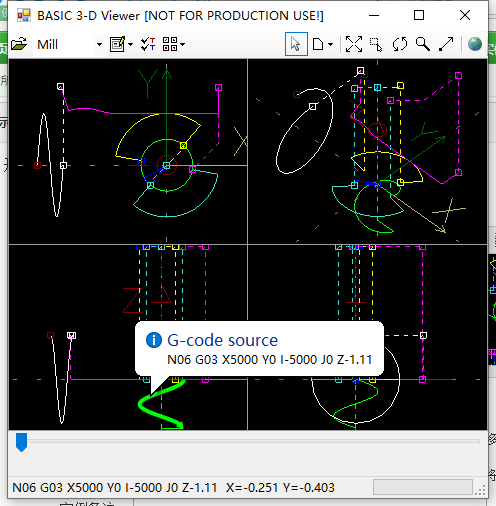496x506 pixels.
Task: Click the globe icon in toolbar
Action: [x=475, y=44]
